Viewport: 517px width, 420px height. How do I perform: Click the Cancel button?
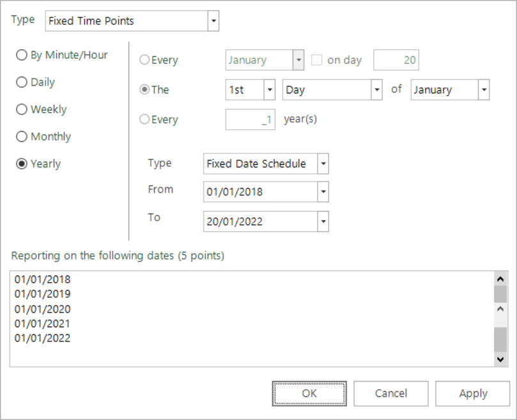click(391, 394)
